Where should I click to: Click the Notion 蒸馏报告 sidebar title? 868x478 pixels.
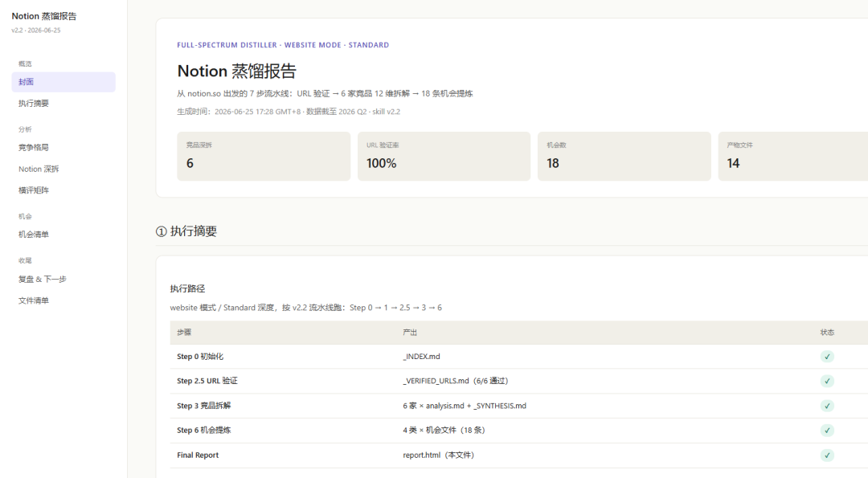click(x=44, y=16)
